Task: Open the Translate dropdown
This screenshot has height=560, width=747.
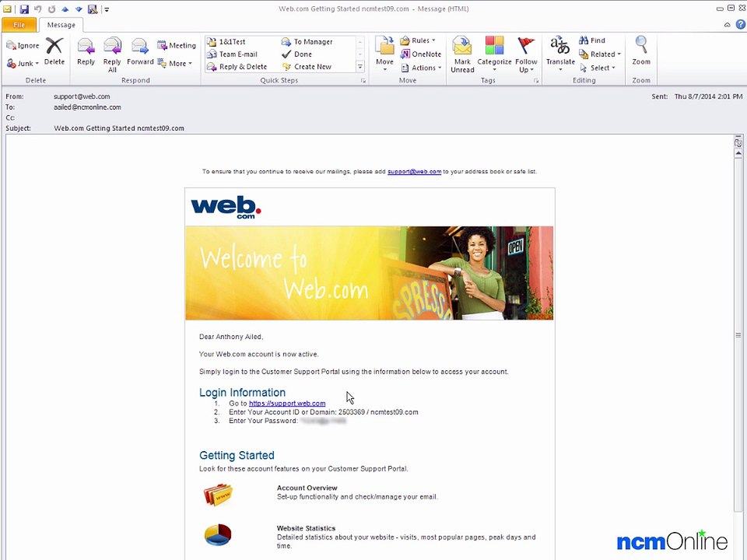Action: [x=560, y=54]
